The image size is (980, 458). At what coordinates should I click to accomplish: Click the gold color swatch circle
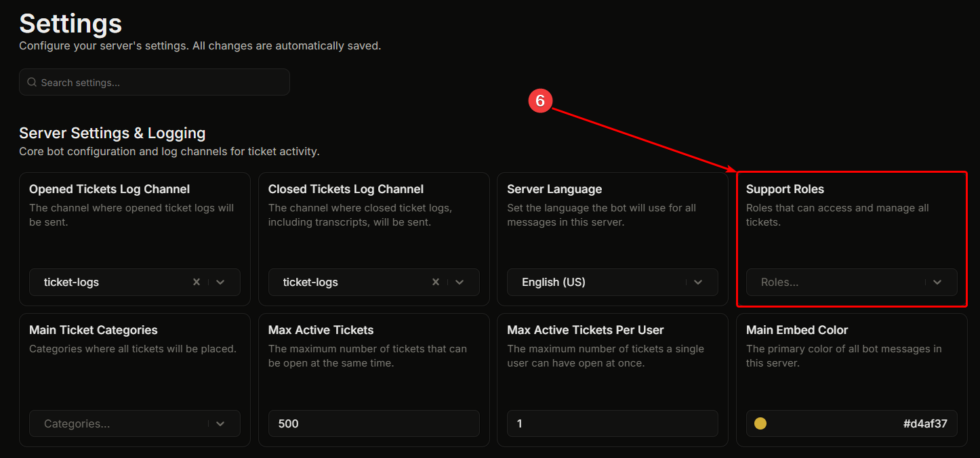pos(760,423)
